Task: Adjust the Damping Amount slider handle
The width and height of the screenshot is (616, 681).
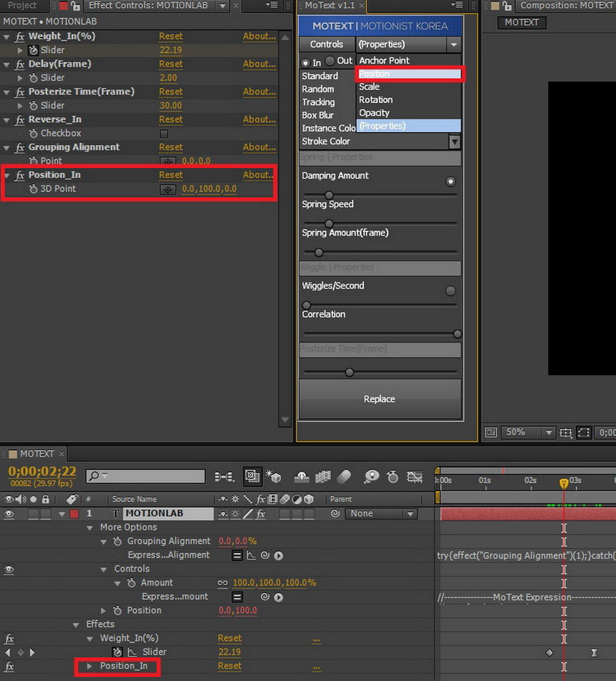Action: pyautogui.click(x=329, y=195)
